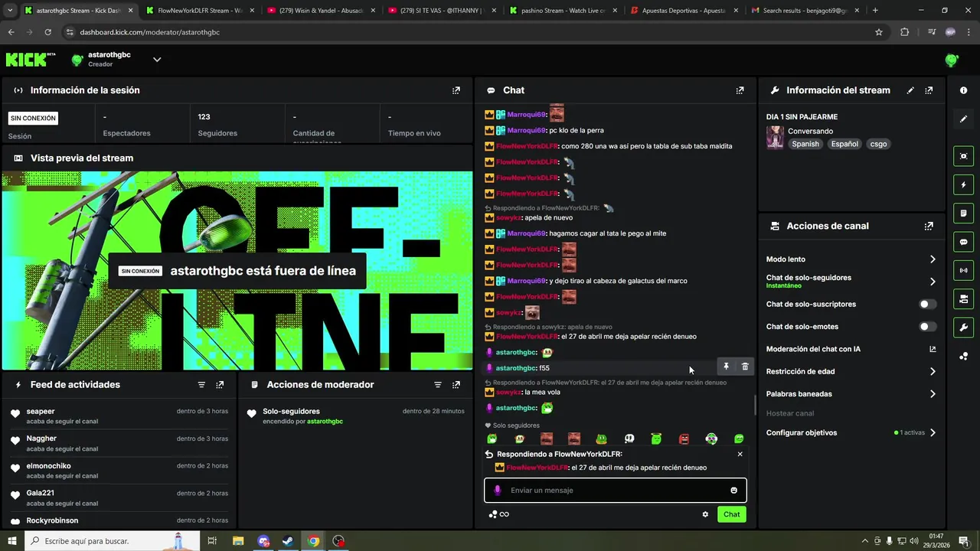Pin the astarothgbc f55 chat message
The height and width of the screenshot is (551, 980).
pos(726,367)
